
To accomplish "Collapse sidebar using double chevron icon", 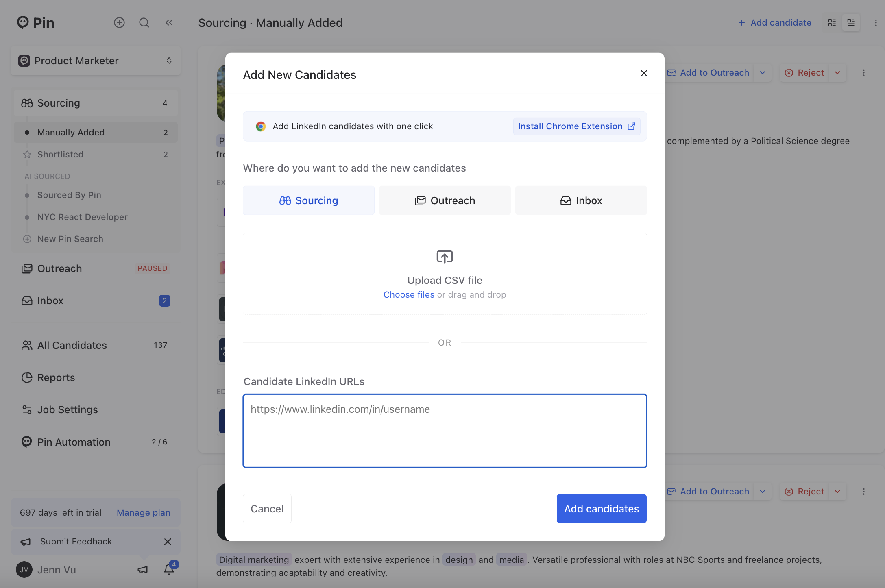I will pos(169,23).
